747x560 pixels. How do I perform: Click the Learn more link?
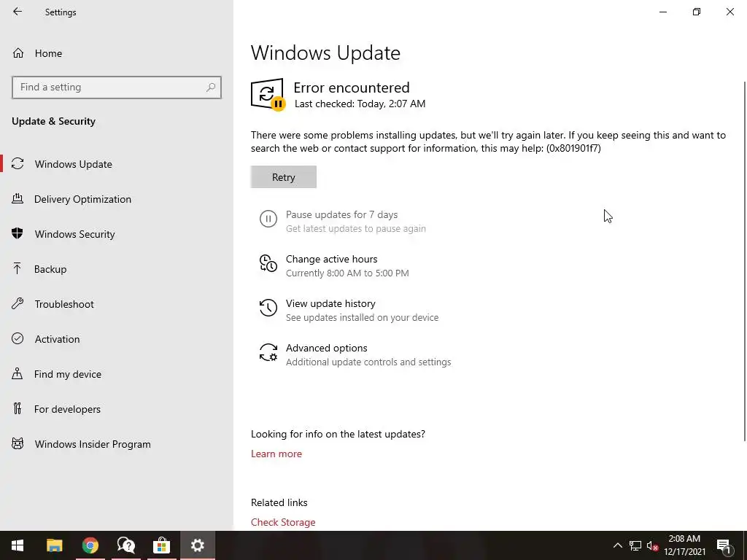pos(276,454)
